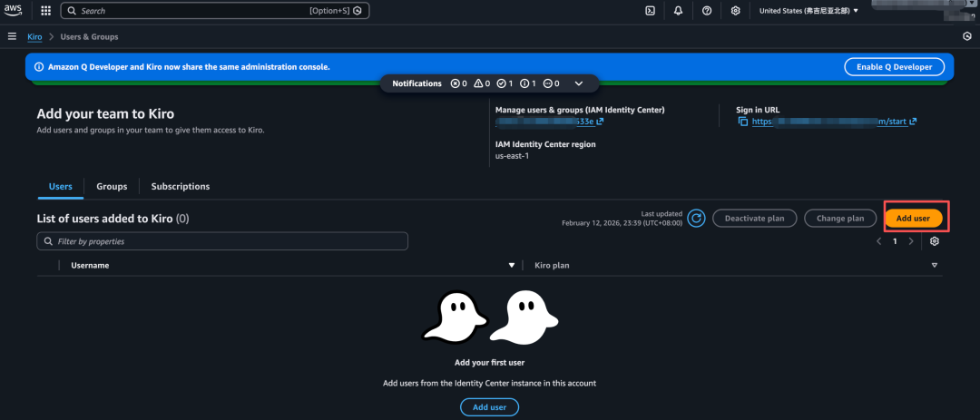The width and height of the screenshot is (980, 420).
Task: Click the Change plan button
Action: (839, 218)
